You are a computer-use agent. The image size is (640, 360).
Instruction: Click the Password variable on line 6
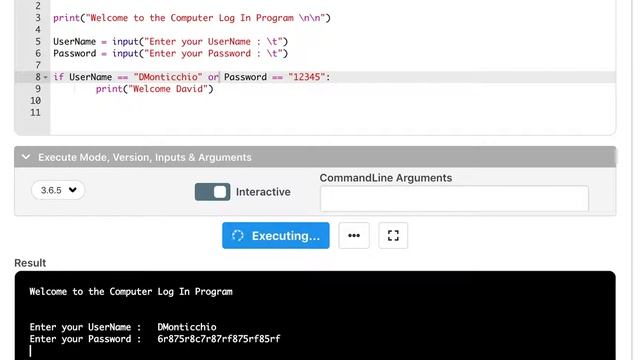(x=74, y=53)
